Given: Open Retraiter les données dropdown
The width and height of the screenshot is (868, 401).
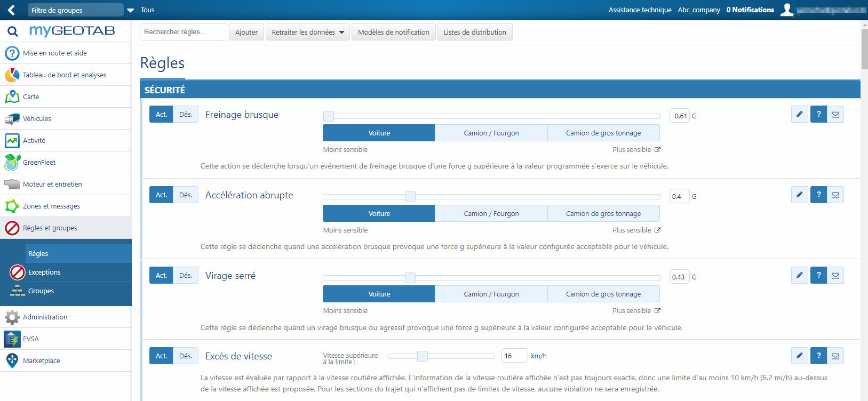Looking at the screenshot, I should tap(308, 32).
